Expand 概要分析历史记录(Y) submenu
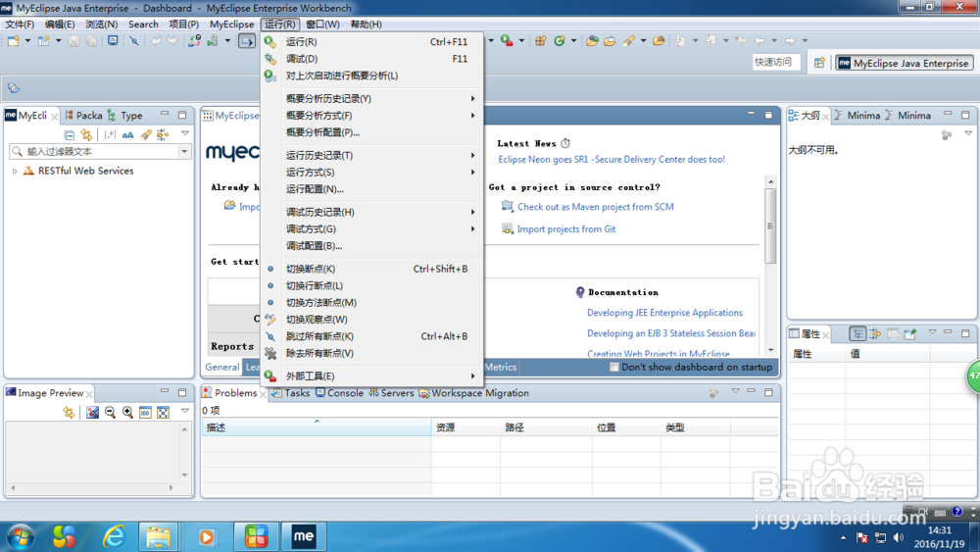The width and height of the screenshot is (980, 552). (x=371, y=99)
